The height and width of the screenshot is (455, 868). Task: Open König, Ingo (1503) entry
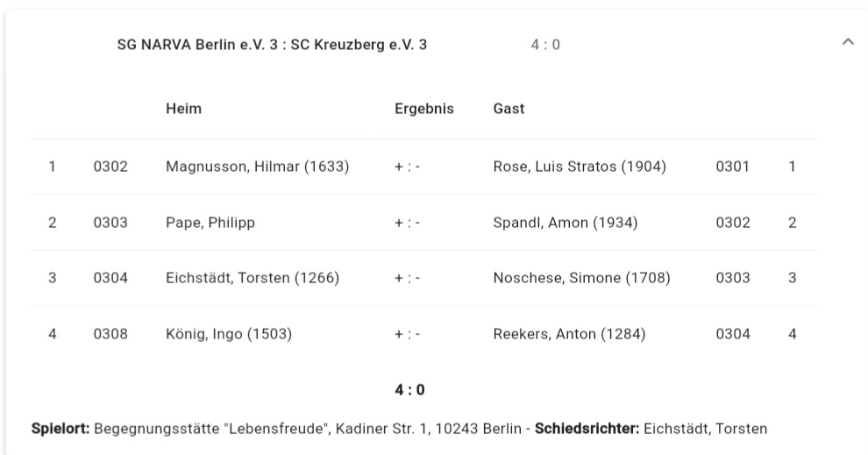click(x=228, y=334)
